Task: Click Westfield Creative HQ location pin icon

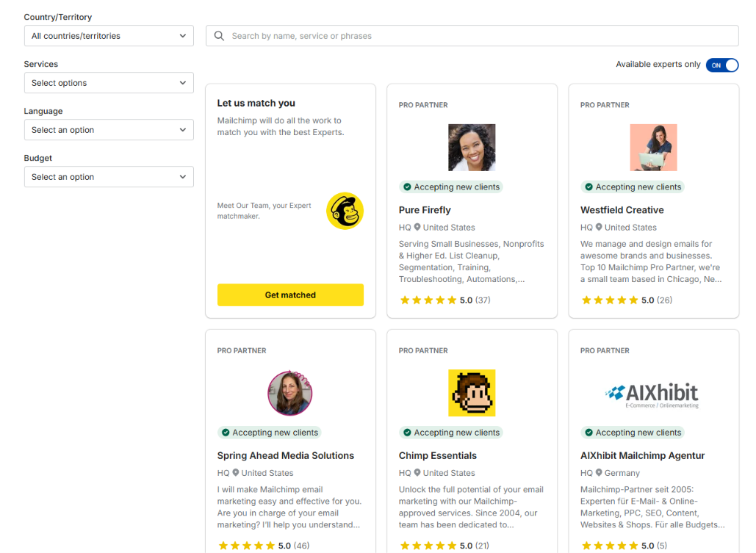Action: [x=599, y=227]
